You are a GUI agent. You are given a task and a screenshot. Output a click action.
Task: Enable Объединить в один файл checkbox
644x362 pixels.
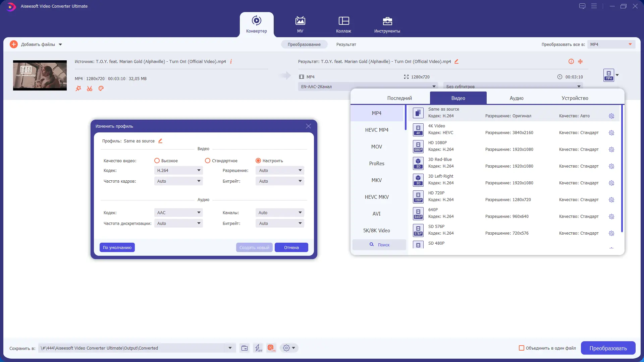(522, 348)
